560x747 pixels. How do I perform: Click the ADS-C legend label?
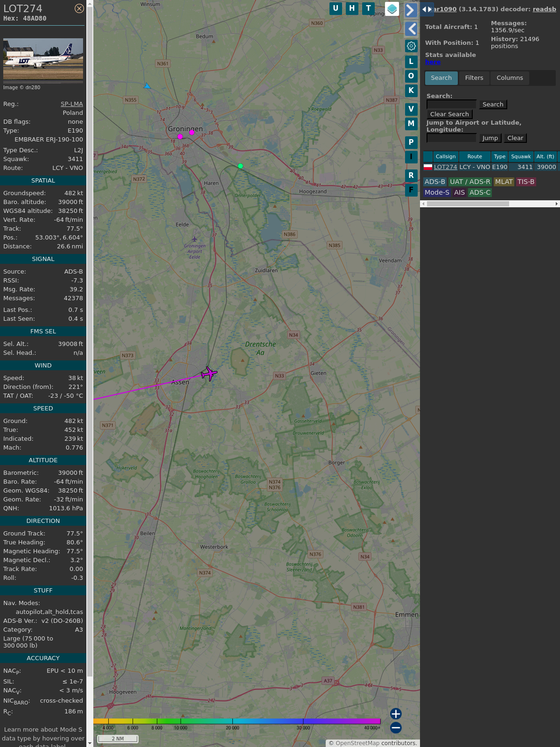480,192
